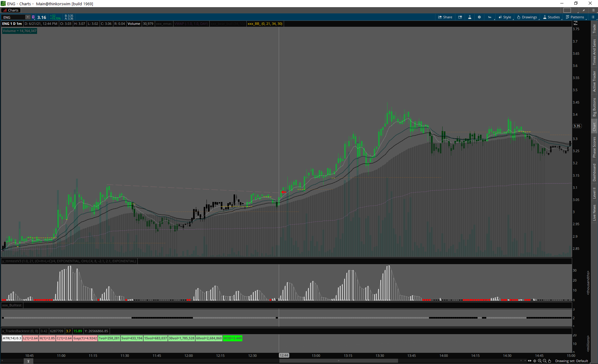Toggle the purple number 9 symbol link

pos(33,17)
